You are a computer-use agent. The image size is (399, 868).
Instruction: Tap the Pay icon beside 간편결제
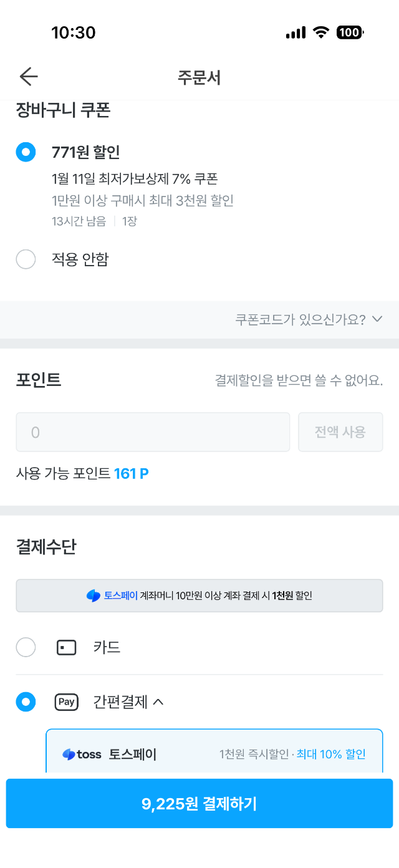(66, 702)
